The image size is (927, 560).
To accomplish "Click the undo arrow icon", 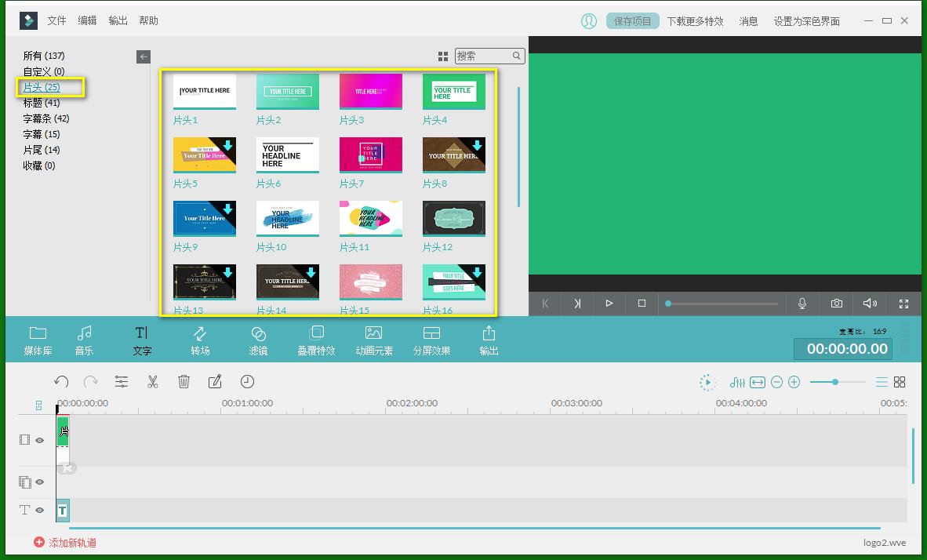I will click(62, 382).
